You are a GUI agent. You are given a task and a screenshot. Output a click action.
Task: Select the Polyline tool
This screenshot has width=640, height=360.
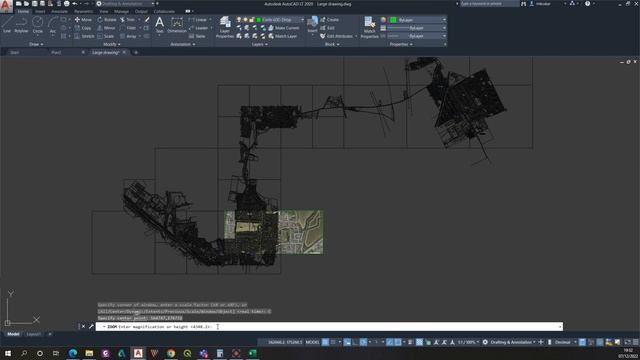(x=21, y=24)
